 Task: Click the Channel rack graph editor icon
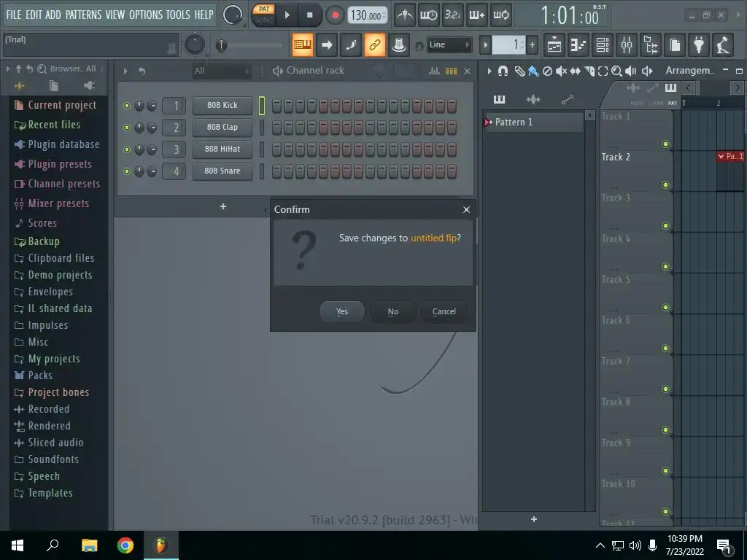point(434,71)
